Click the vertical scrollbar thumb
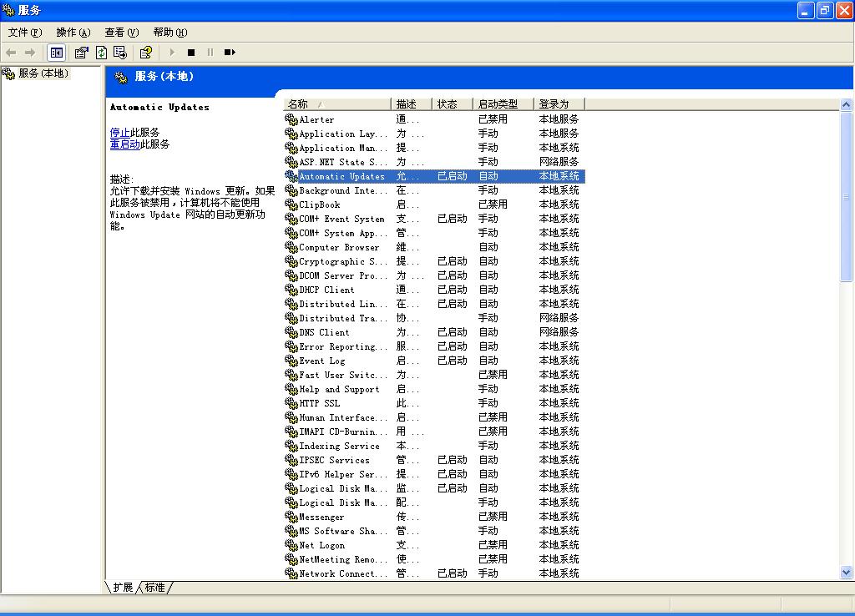This screenshot has height=616, width=855. pyautogui.click(x=847, y=196)
